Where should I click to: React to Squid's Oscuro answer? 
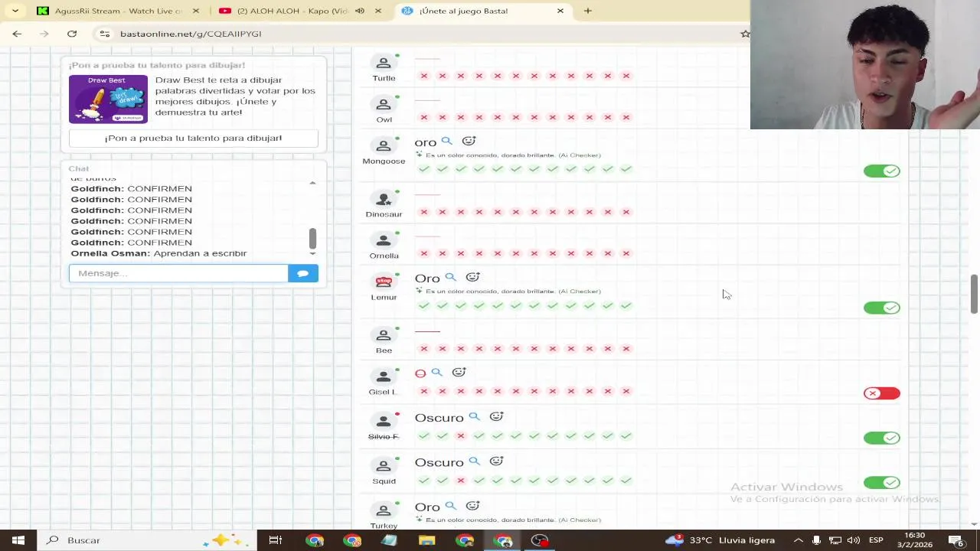click(497, 461)
